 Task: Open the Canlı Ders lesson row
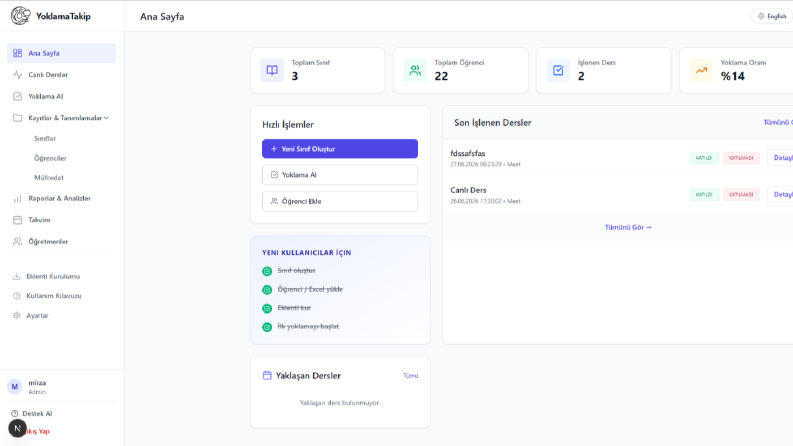618,195
